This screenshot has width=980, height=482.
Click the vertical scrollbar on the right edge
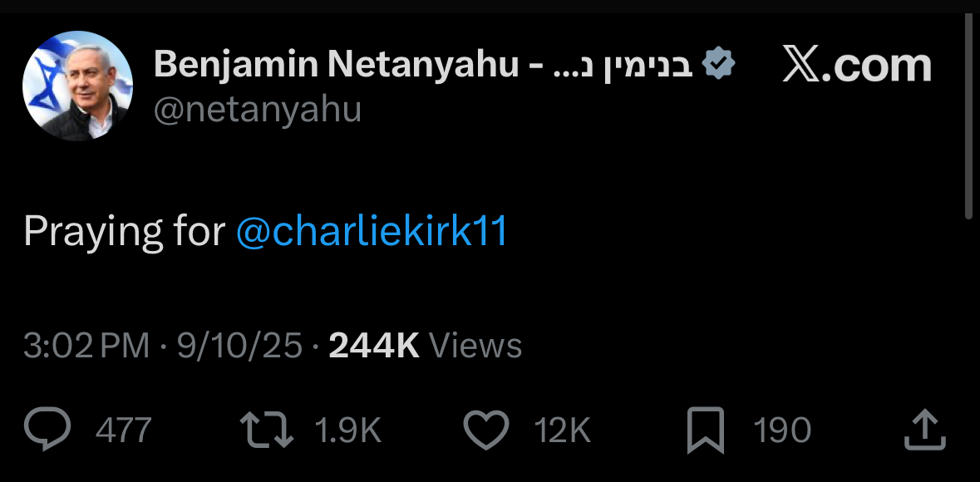[969, 116]
